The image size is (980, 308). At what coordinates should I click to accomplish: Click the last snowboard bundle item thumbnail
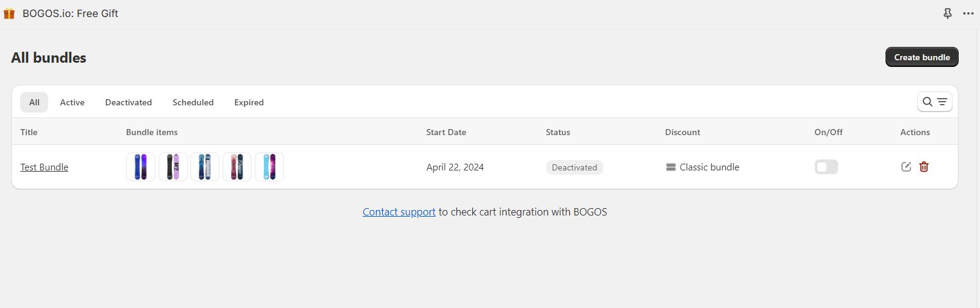pos(269,167)
